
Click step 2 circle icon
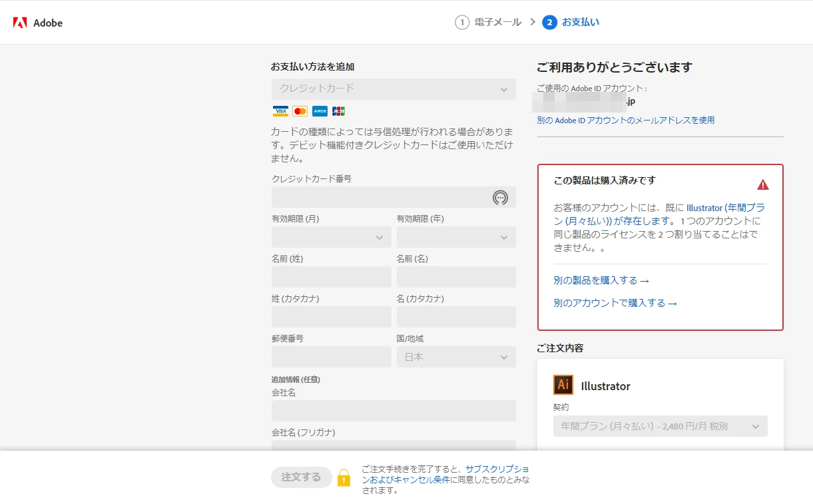pyautogui.click(x=549, y=23)
